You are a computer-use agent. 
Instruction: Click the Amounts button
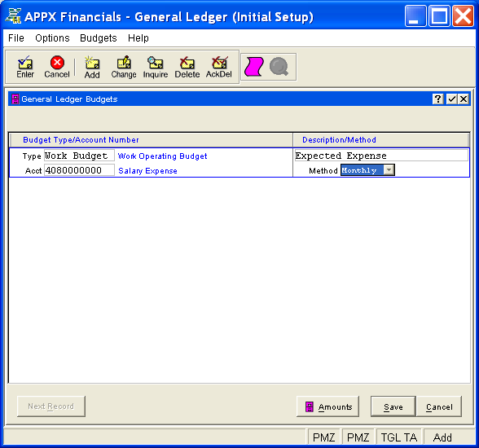(x=327, y=406)
